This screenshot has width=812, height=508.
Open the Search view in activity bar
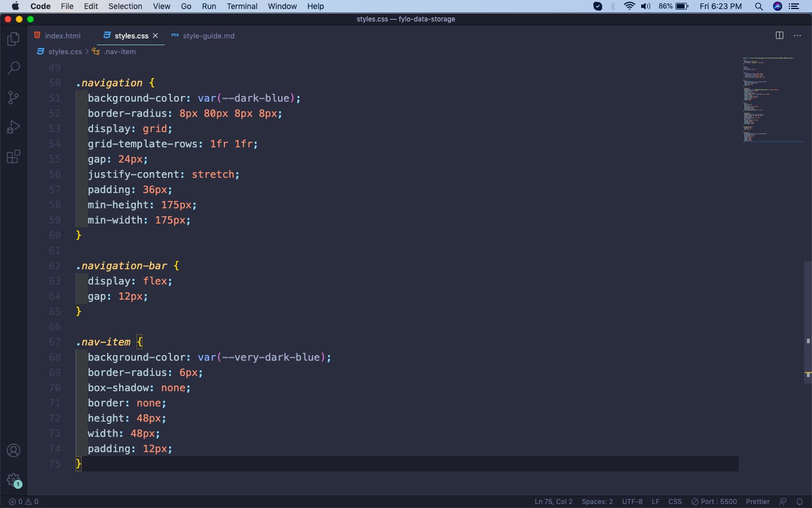tap(14, 68)
